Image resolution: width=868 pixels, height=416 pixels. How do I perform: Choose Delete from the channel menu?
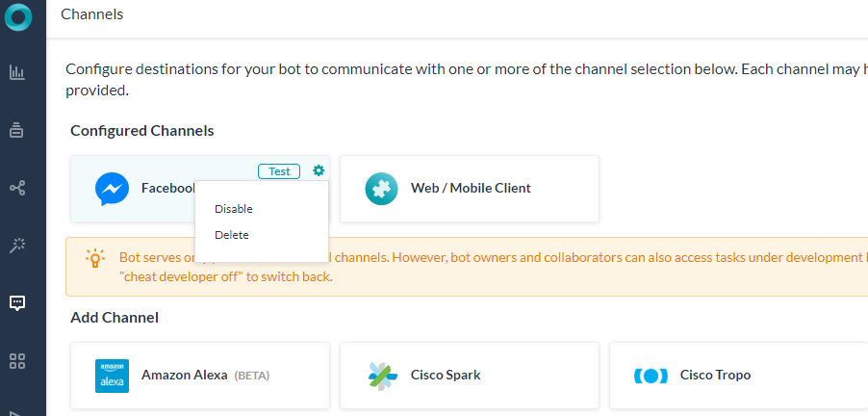(x=232, y=235)
